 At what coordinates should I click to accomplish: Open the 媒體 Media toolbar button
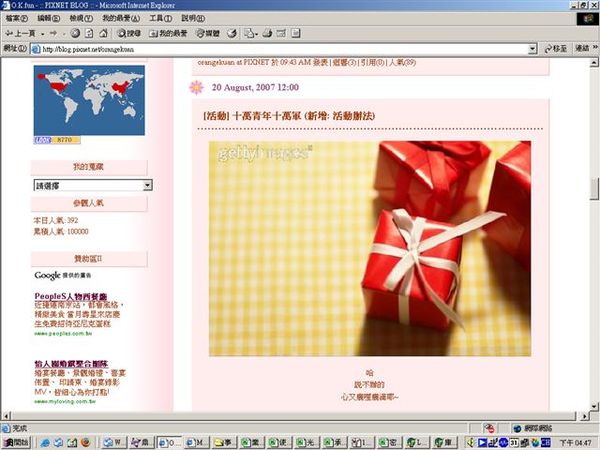[208, 34]
